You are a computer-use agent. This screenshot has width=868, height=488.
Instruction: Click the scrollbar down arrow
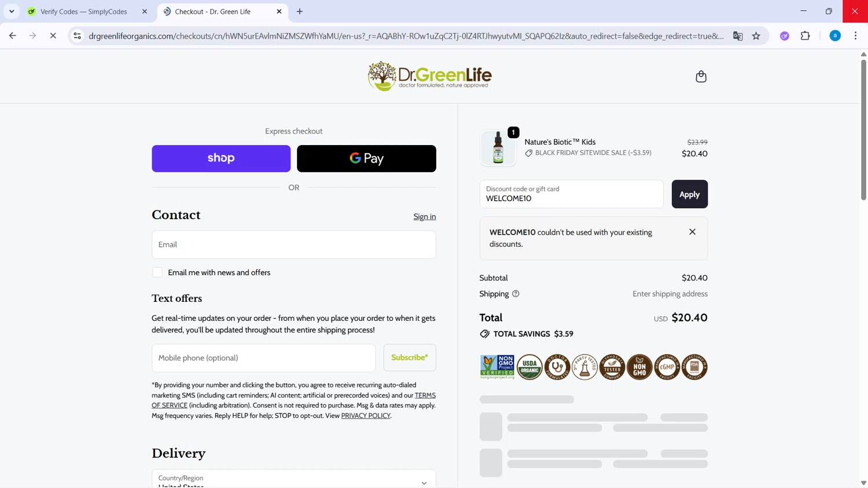pyautogui.click(x=863, y=483)
